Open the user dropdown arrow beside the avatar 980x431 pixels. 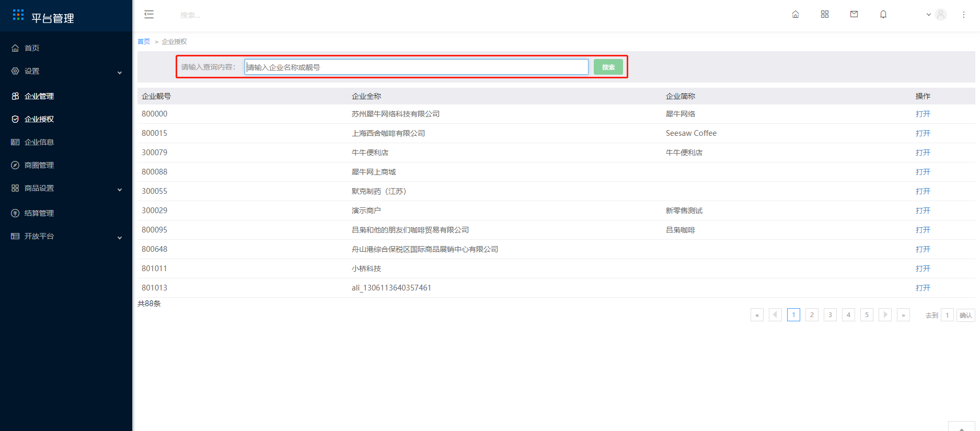[929, 15]
